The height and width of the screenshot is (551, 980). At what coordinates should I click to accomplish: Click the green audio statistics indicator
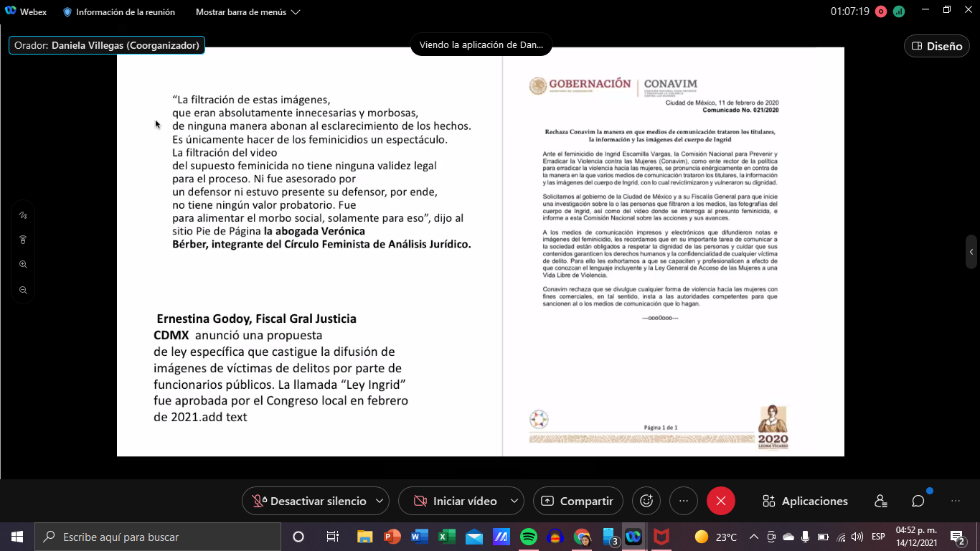[x=898, y=11]
